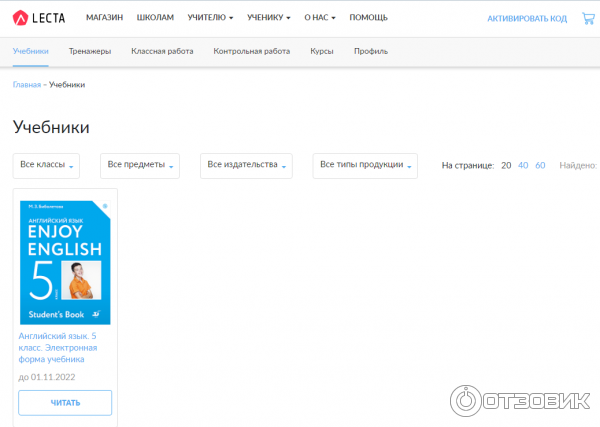Image resolution: width=600 pixels, height=427 pixels.
Task: Switch to the Тренажеры tab
Action: [x=90, y=51]
